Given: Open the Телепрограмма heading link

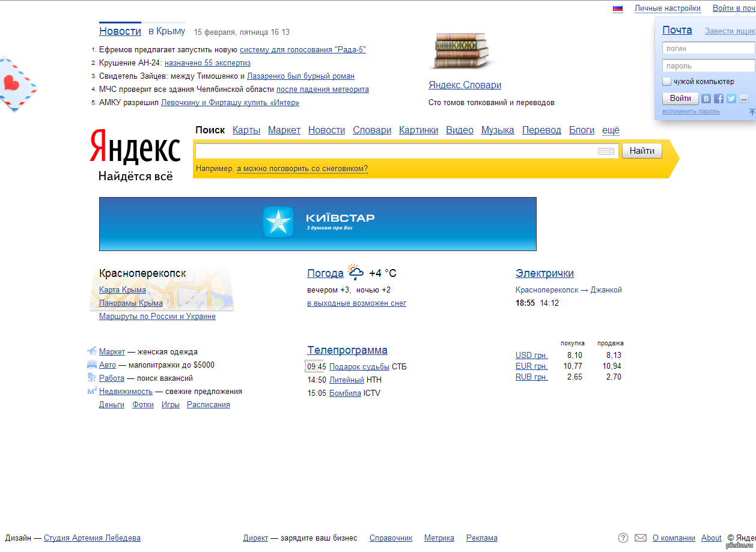Looking at the screenshot, I should [347, 350].
